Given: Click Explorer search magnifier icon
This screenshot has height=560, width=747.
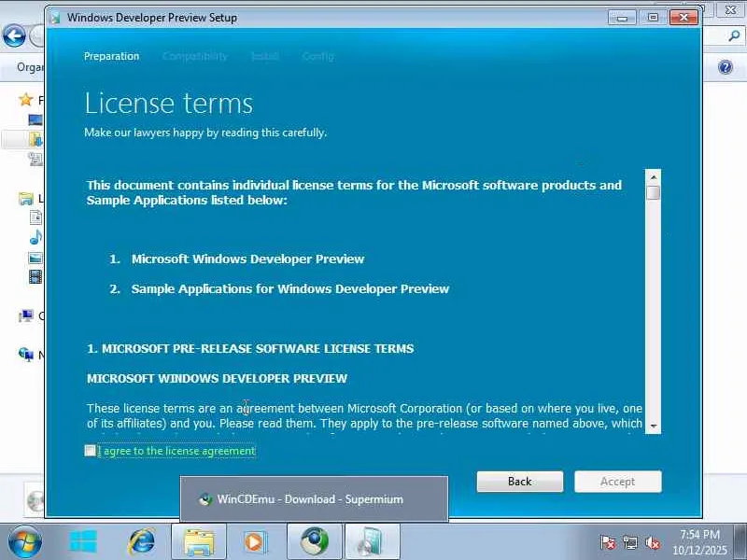Looking at the screenshot, I should pos(734,35).
